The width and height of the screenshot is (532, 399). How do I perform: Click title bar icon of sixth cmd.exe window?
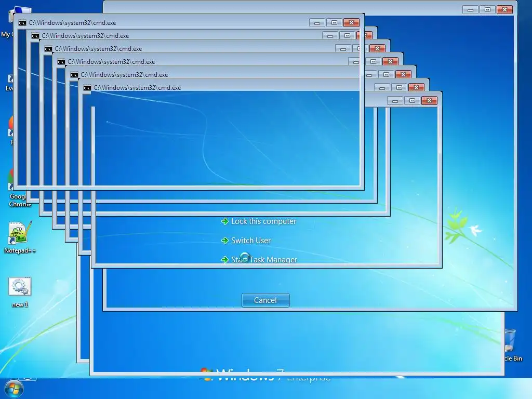click(87, 88)
